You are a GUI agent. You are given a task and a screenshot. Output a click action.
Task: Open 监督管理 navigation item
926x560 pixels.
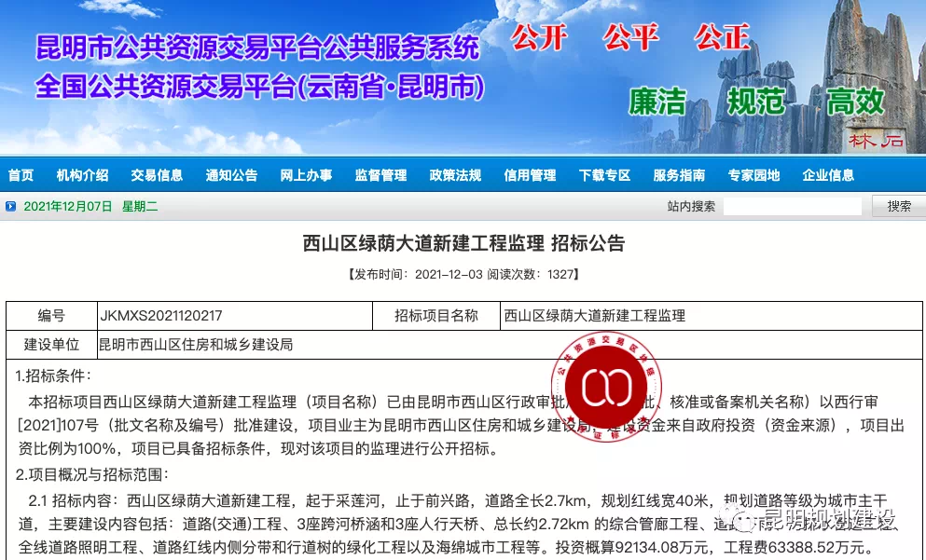tap(380, 175)
